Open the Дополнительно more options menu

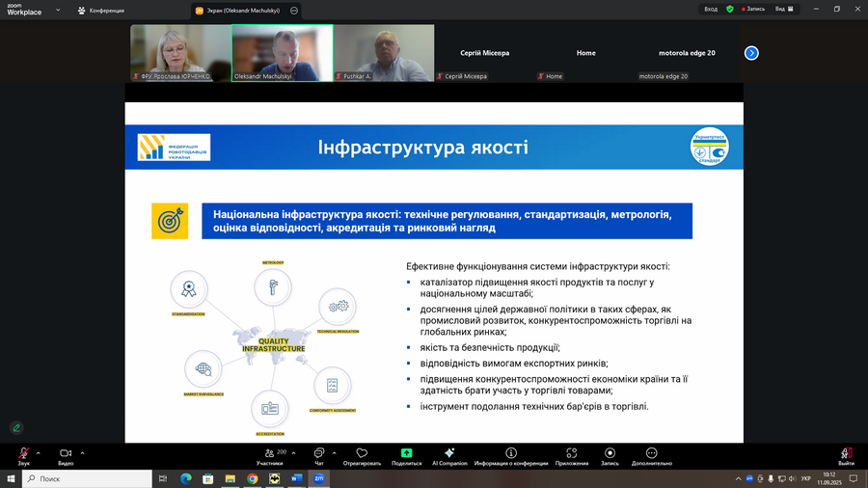652,456
